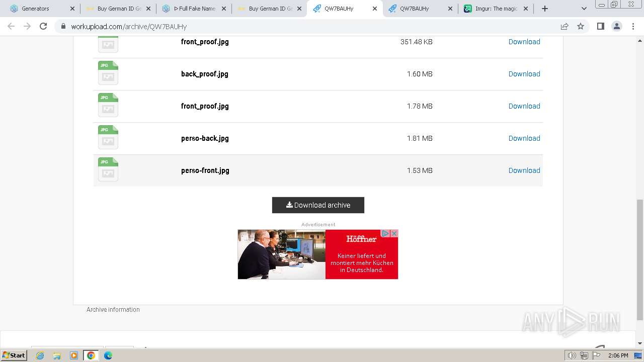Image resolution: width=644 pixels, height=362 pixels.
Task: Close the Höffner ad with X icon
Action: 394,233
